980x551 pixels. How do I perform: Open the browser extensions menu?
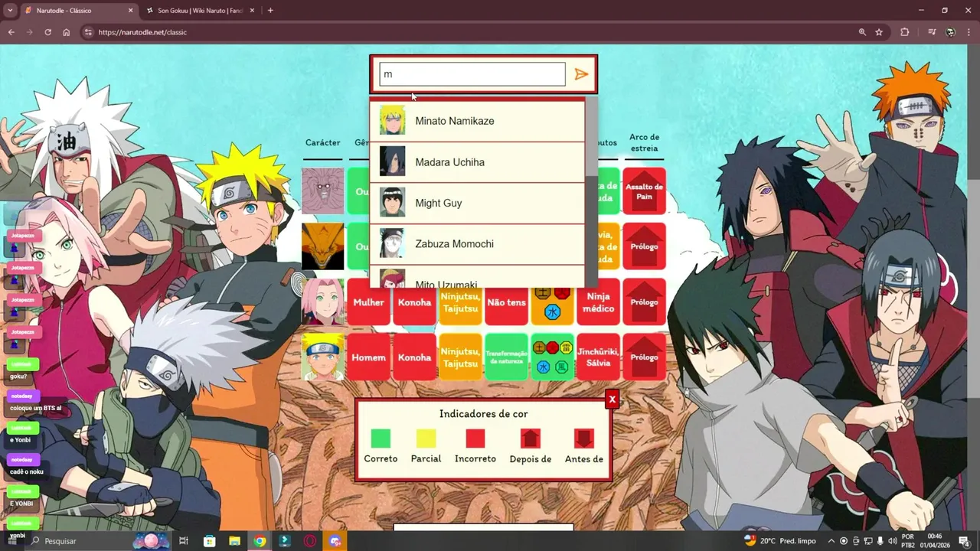click(905, 32)
